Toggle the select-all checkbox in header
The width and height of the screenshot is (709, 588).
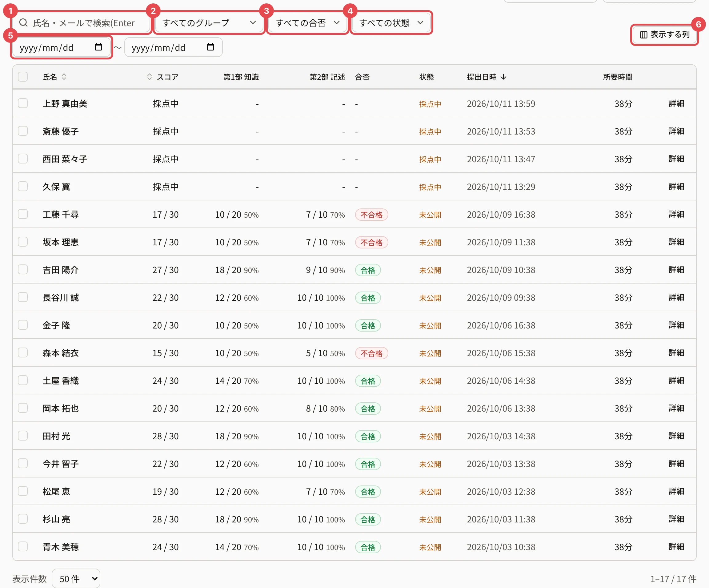[x=23, y=77]
